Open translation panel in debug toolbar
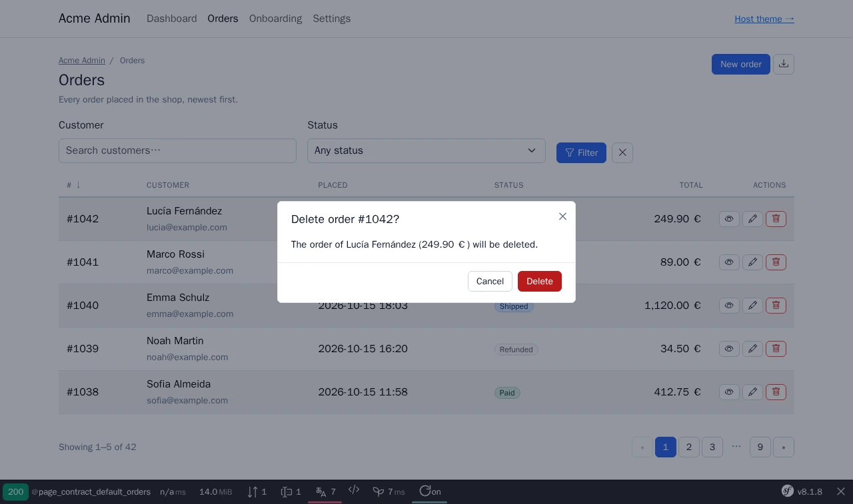This screenshot has width=853, height=504. 325,491
